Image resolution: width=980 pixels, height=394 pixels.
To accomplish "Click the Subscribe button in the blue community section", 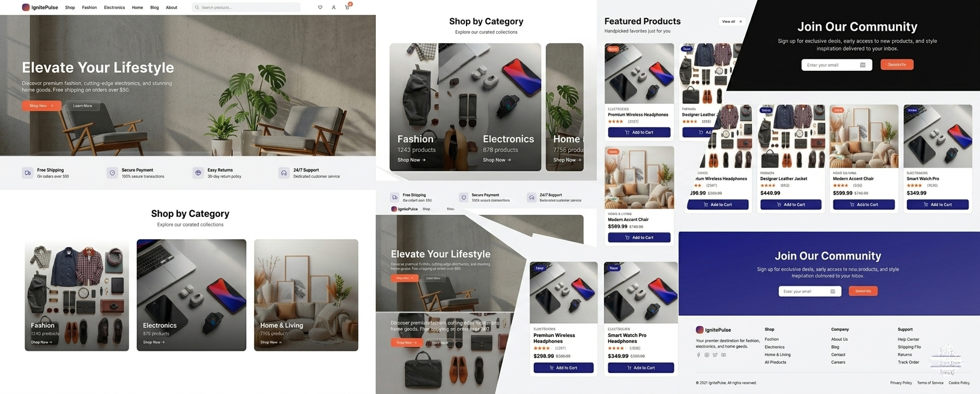I will (863, 291).
